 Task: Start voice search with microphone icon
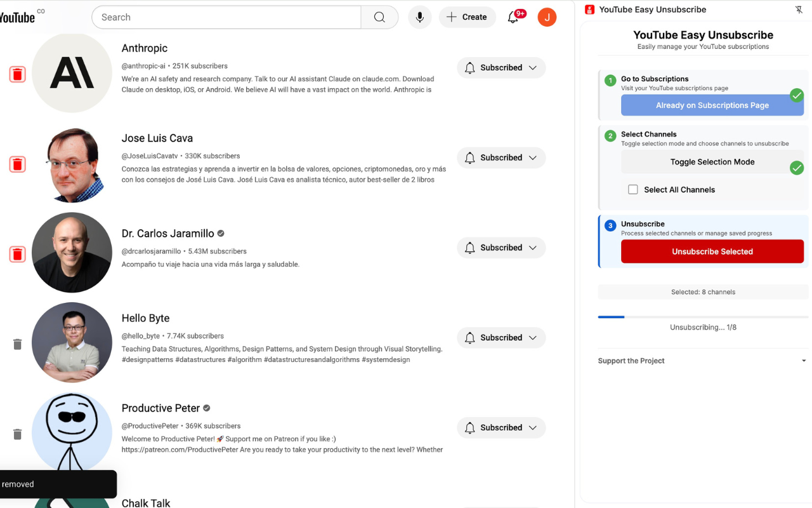pyautogui.click(x=419, y=17)
